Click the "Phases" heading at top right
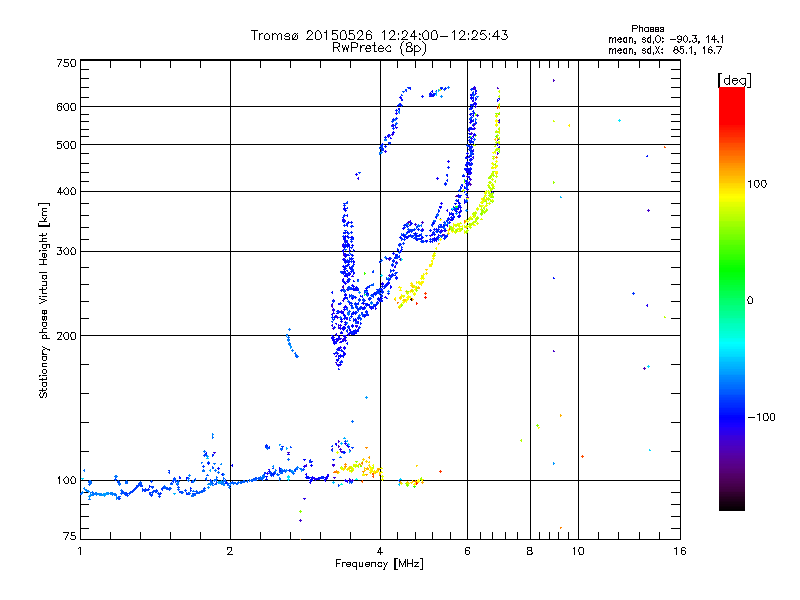This screenshot has height=600, width=800. click(x=647, y=29)
